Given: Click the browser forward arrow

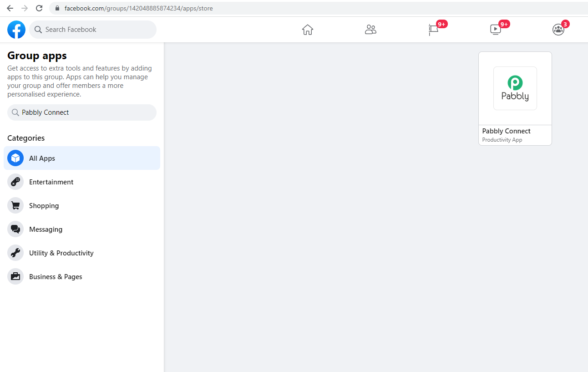Looking at the screenshot, I should (x=25, y=8).
